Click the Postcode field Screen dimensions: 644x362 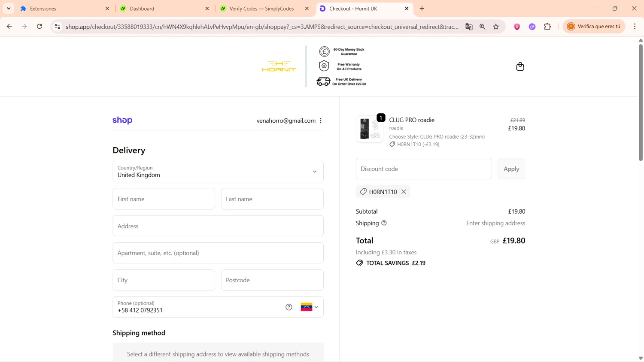coord(272,280)
